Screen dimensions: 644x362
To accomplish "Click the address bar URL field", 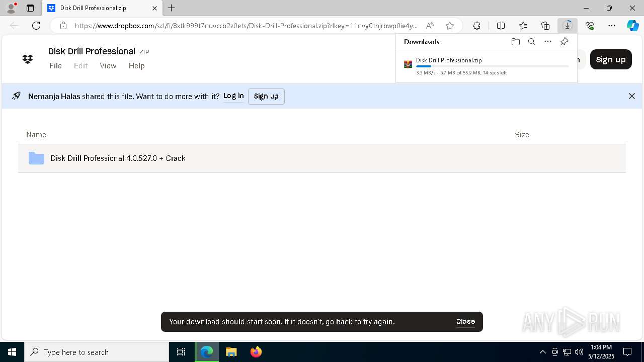I will (247, 26).
